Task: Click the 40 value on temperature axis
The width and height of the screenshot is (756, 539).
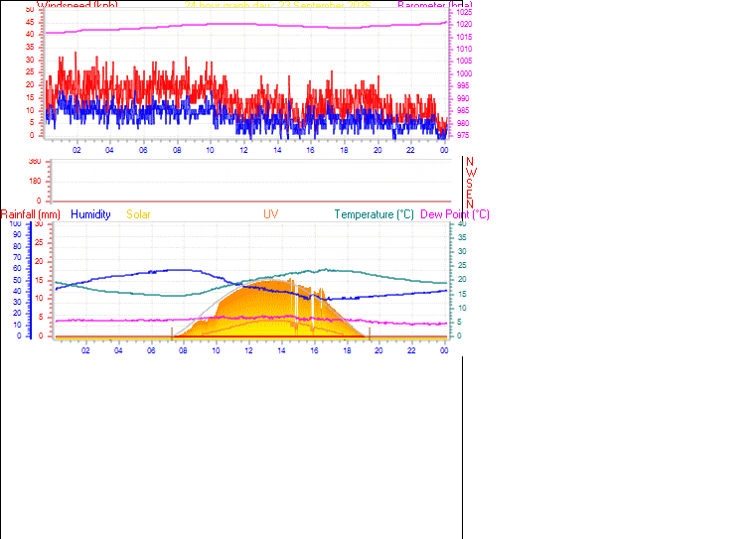Action: coord(462,224)
